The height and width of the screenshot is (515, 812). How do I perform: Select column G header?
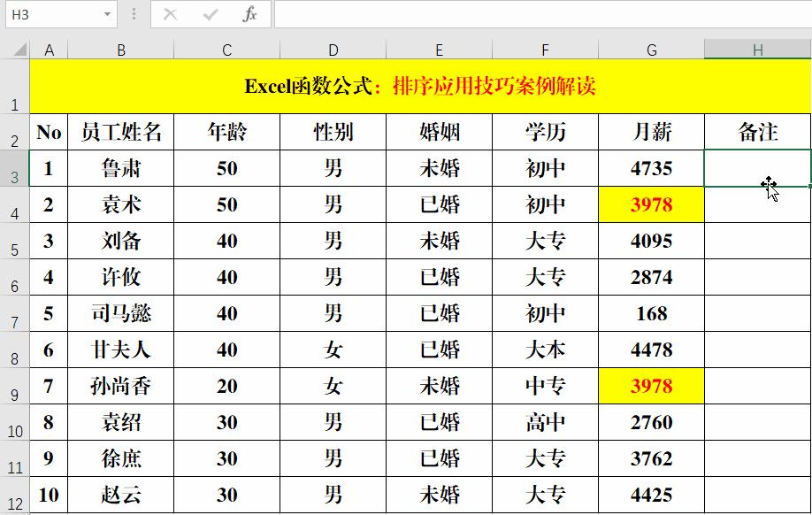(652, 50)
